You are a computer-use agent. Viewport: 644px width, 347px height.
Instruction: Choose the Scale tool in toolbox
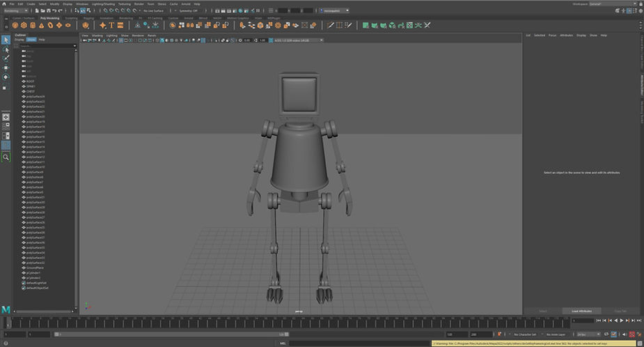[6, 86]
